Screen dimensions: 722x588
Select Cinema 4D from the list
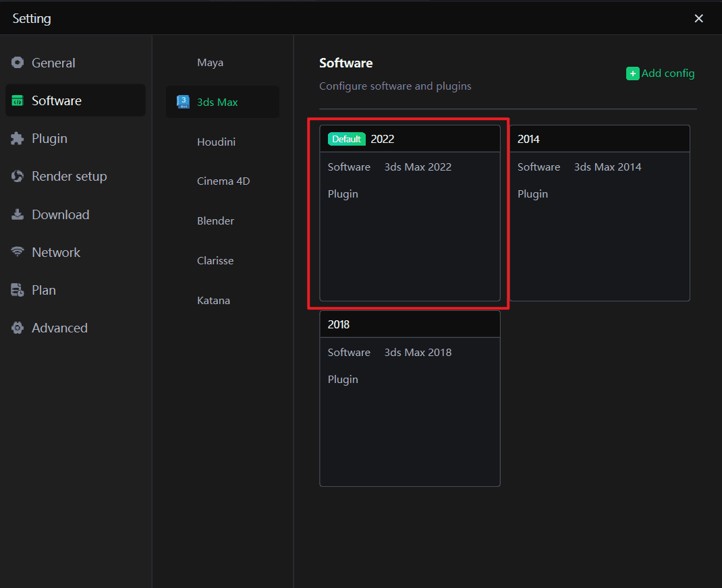tap(223, 181)
